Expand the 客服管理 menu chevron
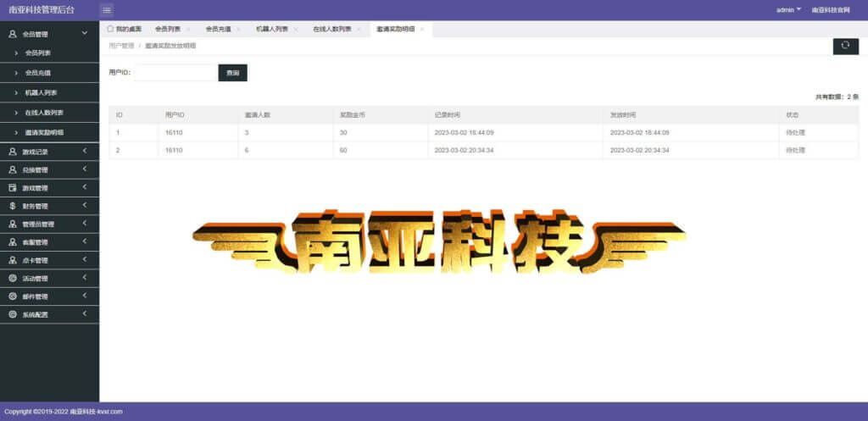Screen dimensions: 868x421 (85, 241)
